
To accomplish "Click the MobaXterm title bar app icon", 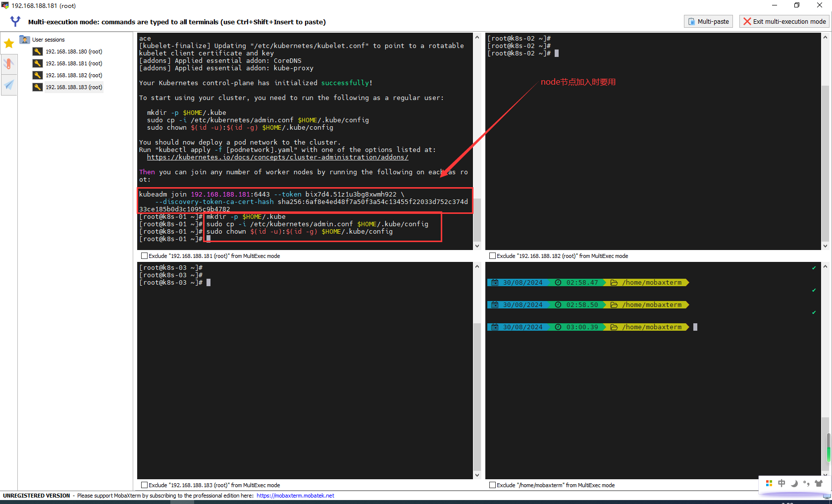I will click(5, 5).
